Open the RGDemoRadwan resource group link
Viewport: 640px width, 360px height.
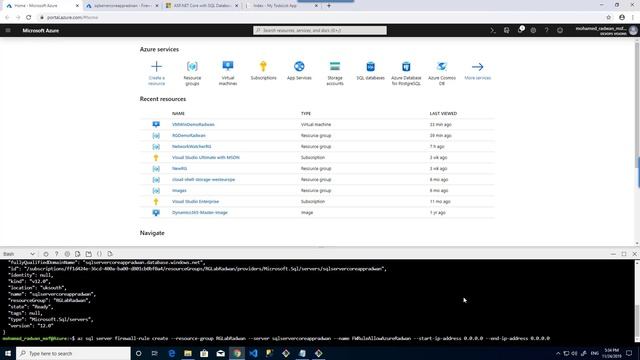[189, 136]
